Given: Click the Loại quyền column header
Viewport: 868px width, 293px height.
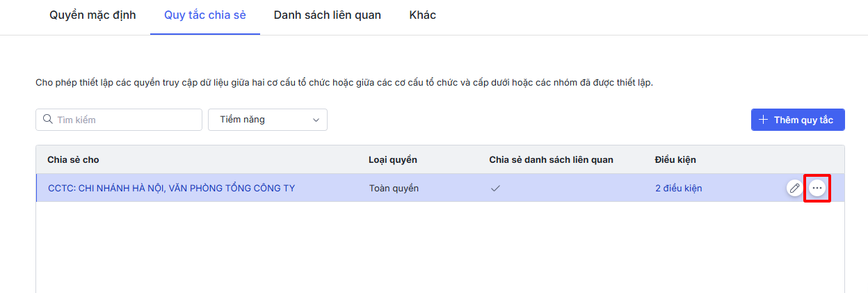Looking at the screenshot, I should 392,160.
